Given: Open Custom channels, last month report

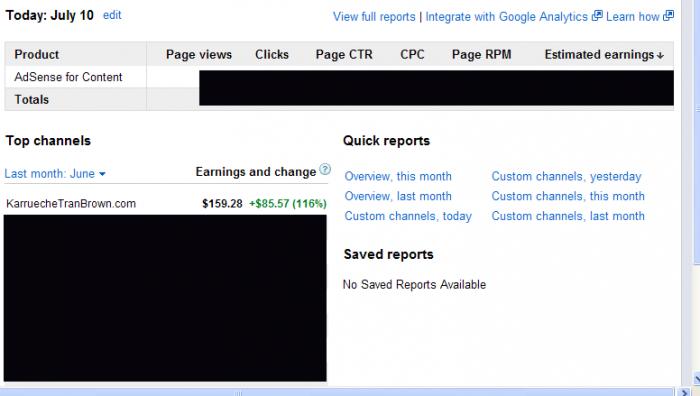Looking at the screenshot, I should click(x=568, y=216).
